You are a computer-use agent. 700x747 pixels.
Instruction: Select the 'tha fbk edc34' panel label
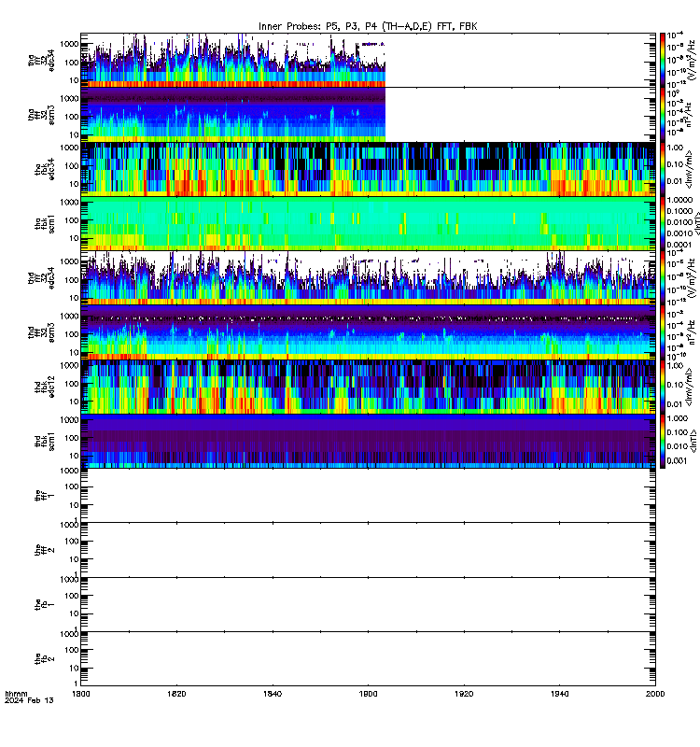pos(44,169)
